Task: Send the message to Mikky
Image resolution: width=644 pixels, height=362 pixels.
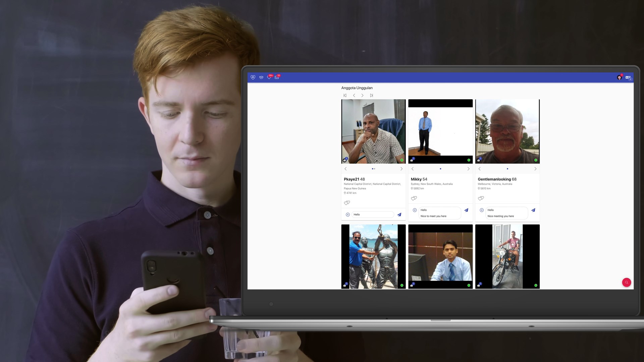Action: 466,210
